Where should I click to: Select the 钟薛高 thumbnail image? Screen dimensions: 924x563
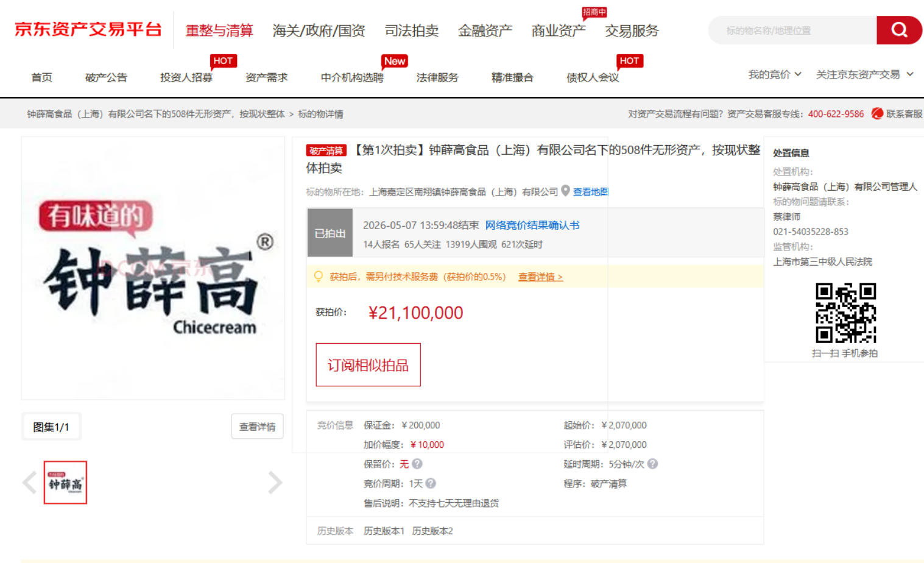(65, 483)
